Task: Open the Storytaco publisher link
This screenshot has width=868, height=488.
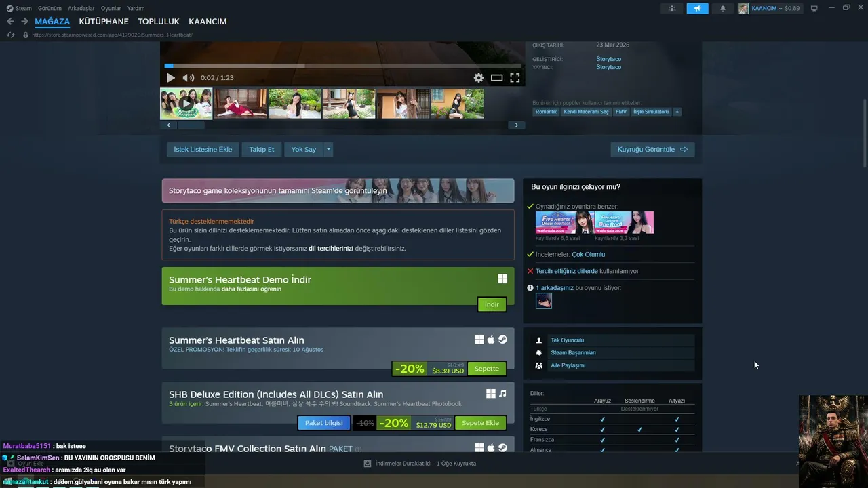Action: [609, 67]
